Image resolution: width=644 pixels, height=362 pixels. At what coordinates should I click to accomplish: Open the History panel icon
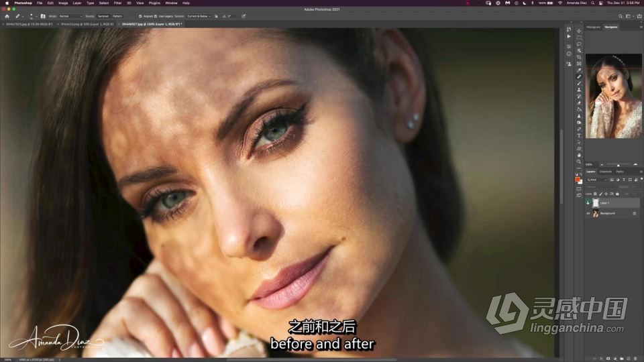[x=569, y=29]
